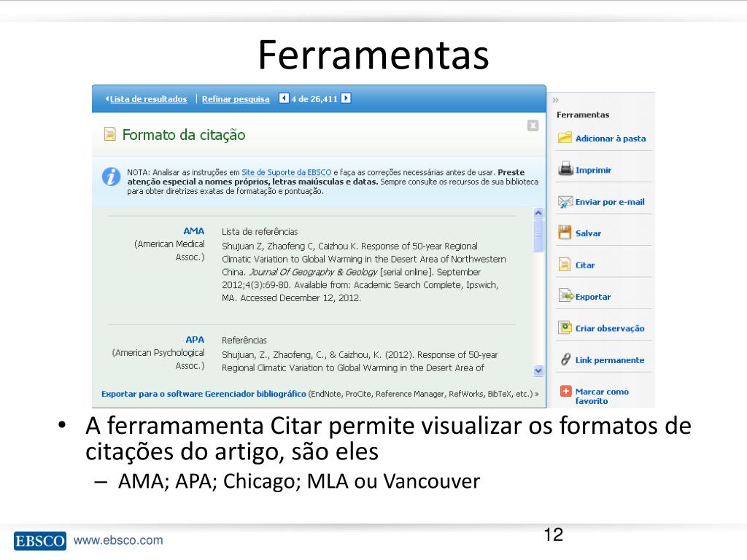Go to previous result with the left arrow
This screenshot has height=560, width=747.
tap(284, 98)
